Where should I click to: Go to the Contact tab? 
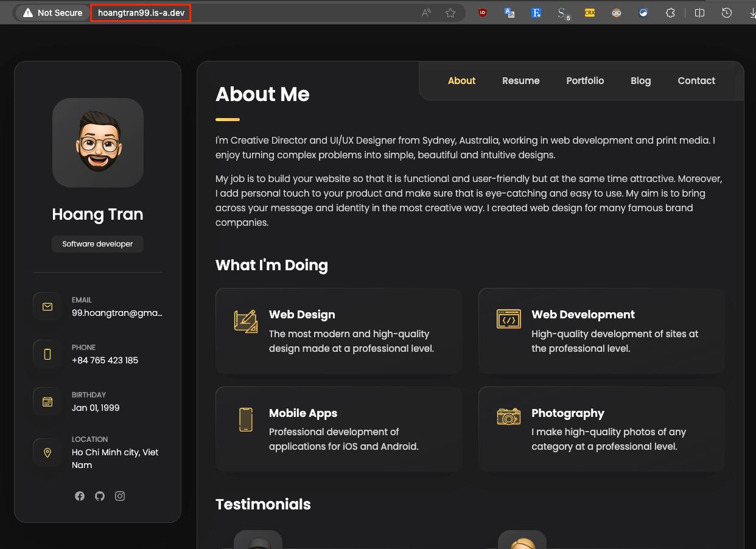tap(696, 80)
